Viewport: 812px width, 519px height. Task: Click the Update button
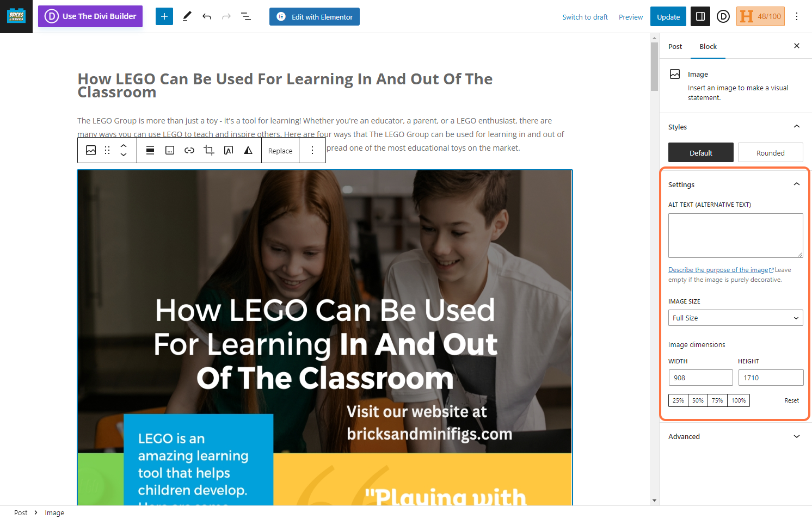pyautogui.click(x=668, y=17)
